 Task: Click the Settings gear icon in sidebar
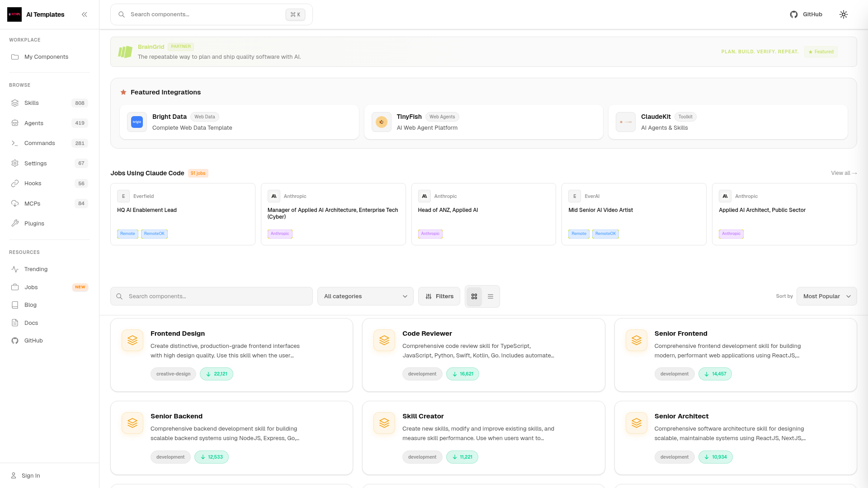pos(15,163)
